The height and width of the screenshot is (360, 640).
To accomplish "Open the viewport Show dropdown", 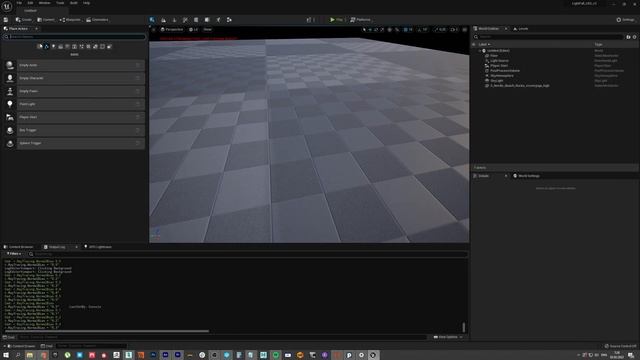I will (207, 29).
